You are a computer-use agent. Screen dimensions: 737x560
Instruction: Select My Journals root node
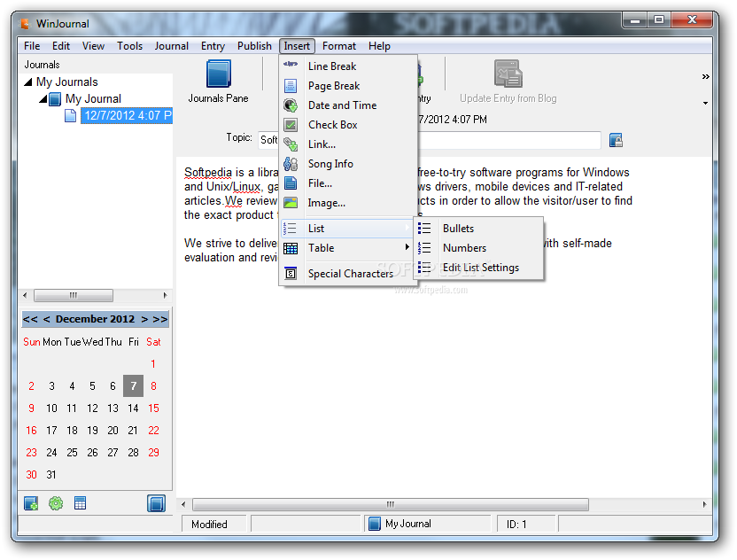(67, 82)
